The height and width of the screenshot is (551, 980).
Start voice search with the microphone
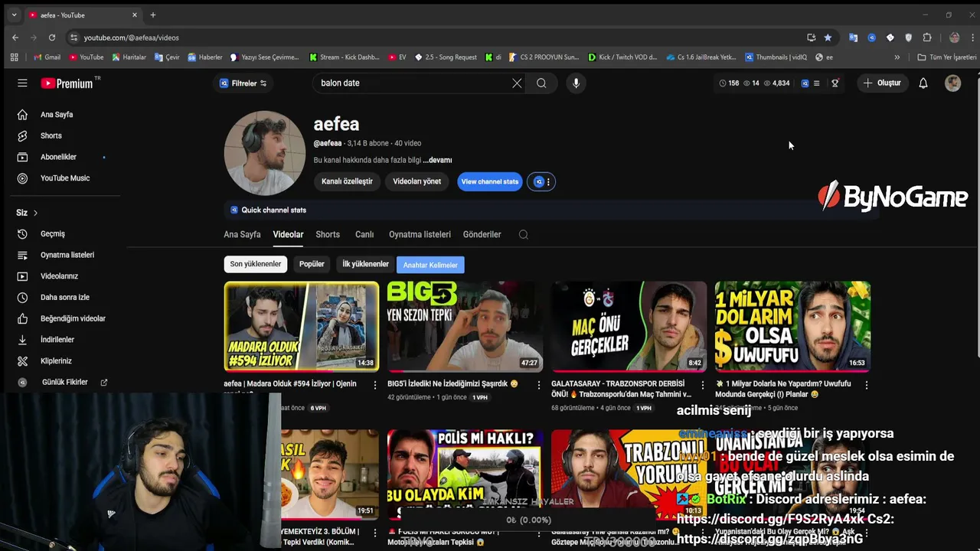point(576,83)
